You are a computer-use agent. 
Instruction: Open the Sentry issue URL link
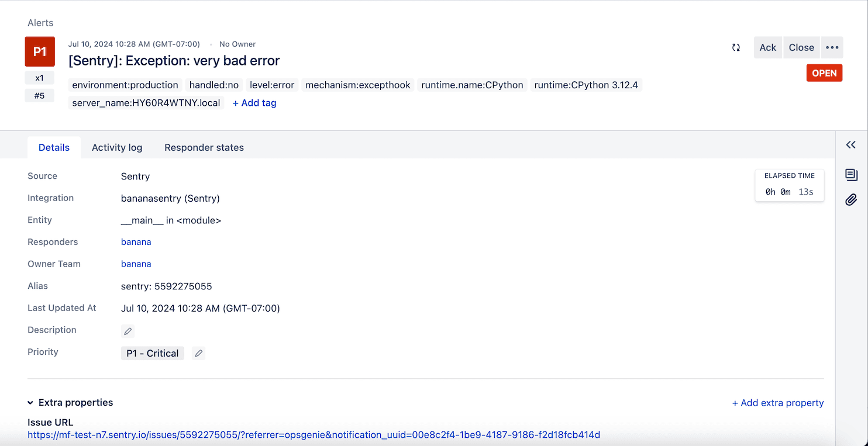pyautogui.click(x=314, y=435)
